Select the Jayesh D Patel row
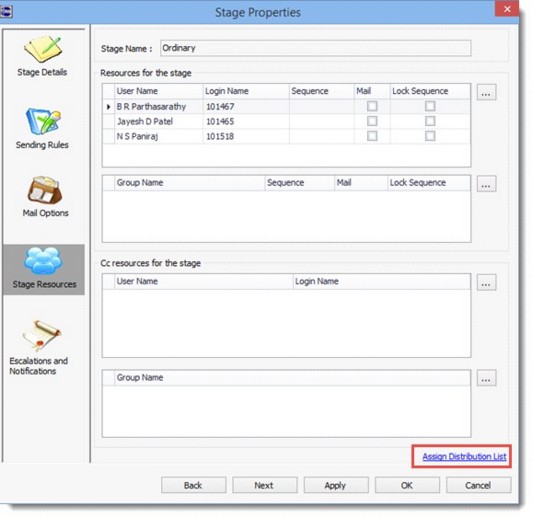This screenshot has width=533, height=518. point(287,121)
